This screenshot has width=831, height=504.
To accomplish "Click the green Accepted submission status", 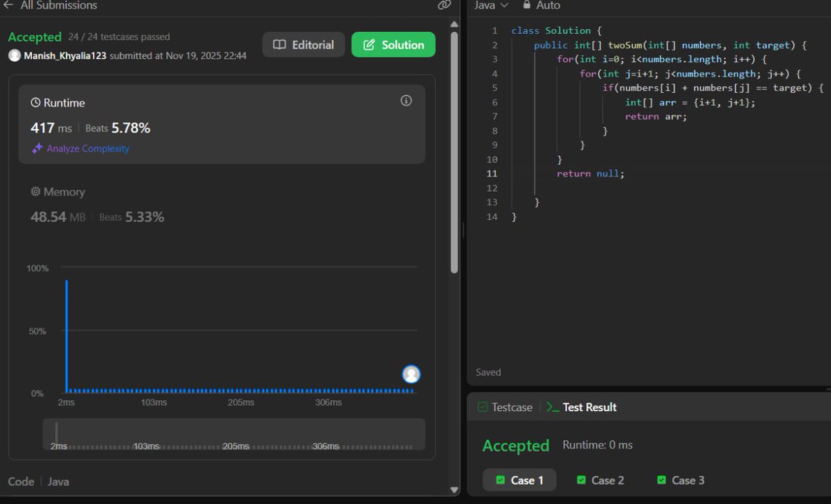I will click(x=35, y=37).
